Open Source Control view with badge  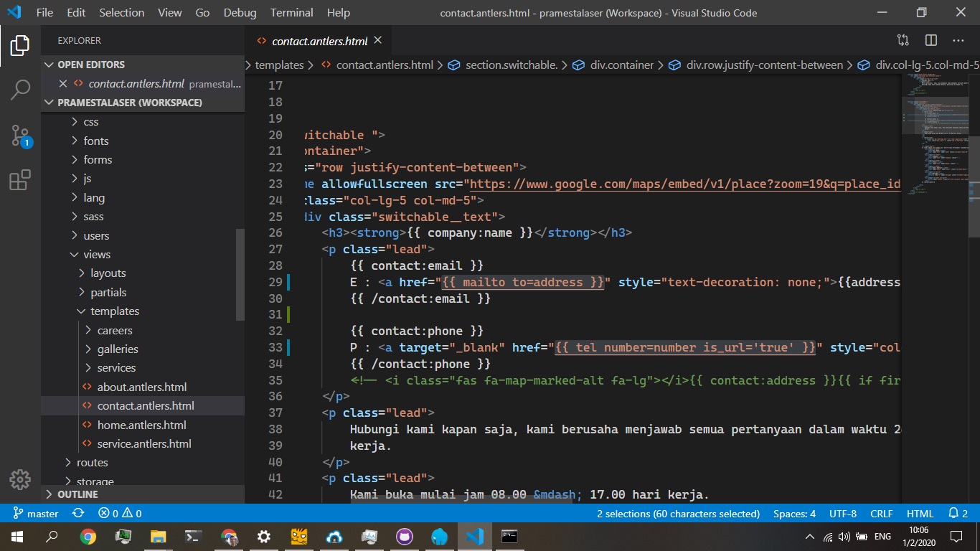[x=20, y=135]
